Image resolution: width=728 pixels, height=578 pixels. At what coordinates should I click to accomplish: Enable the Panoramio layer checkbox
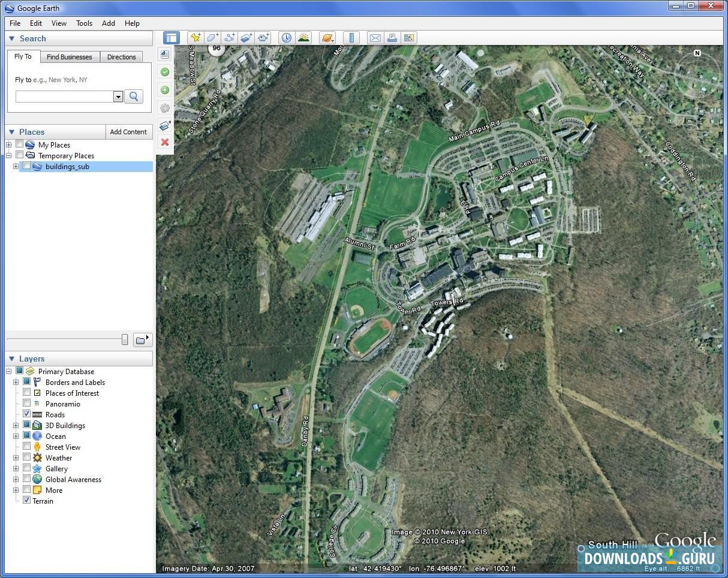(27, 404)
